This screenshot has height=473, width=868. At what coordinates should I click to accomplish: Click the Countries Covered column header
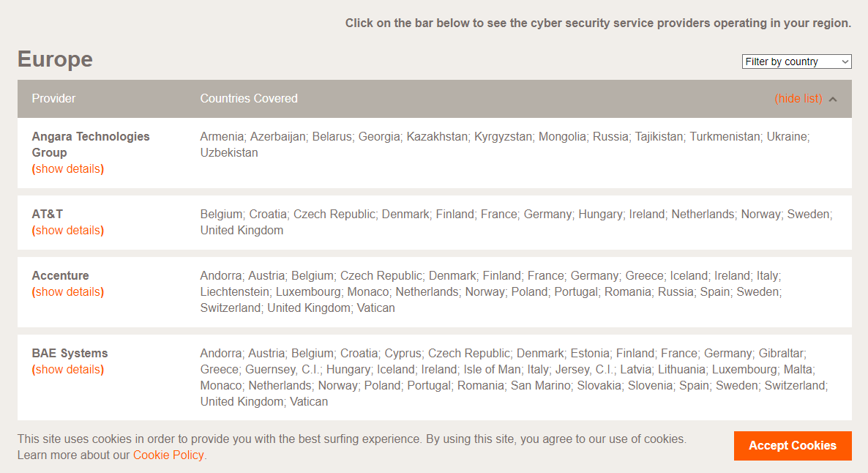coord(249,99)
